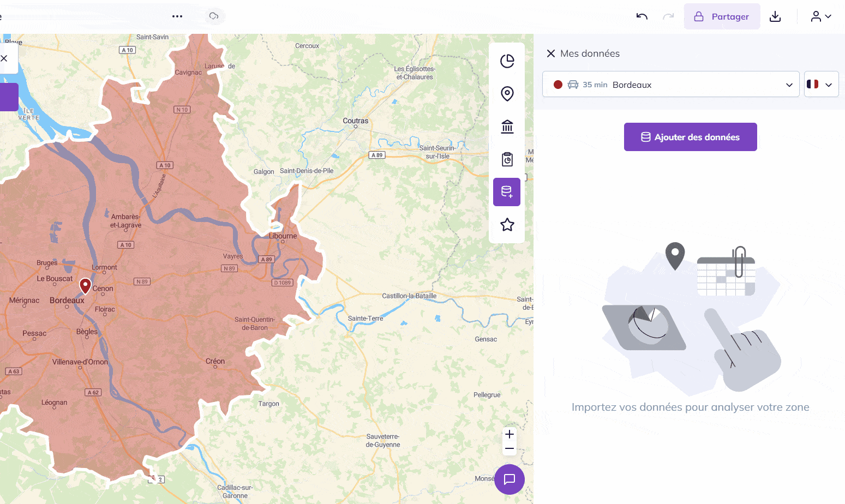Close the Mes données panel
The height and width of the screenshot is (504, 845).
(551, 53)
